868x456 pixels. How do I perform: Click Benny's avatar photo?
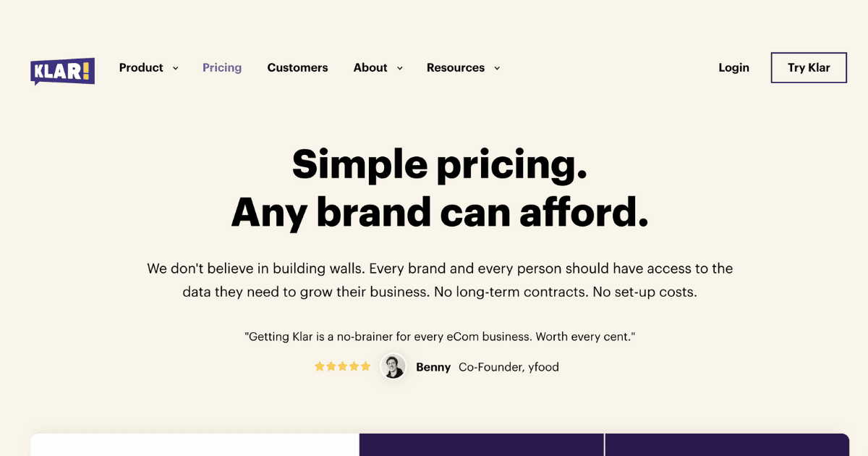393,366
